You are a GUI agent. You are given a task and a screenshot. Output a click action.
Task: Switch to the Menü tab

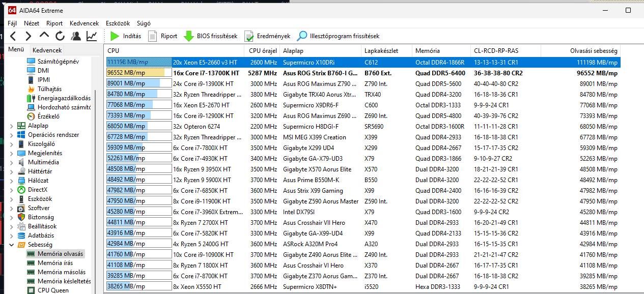[16, 50]
